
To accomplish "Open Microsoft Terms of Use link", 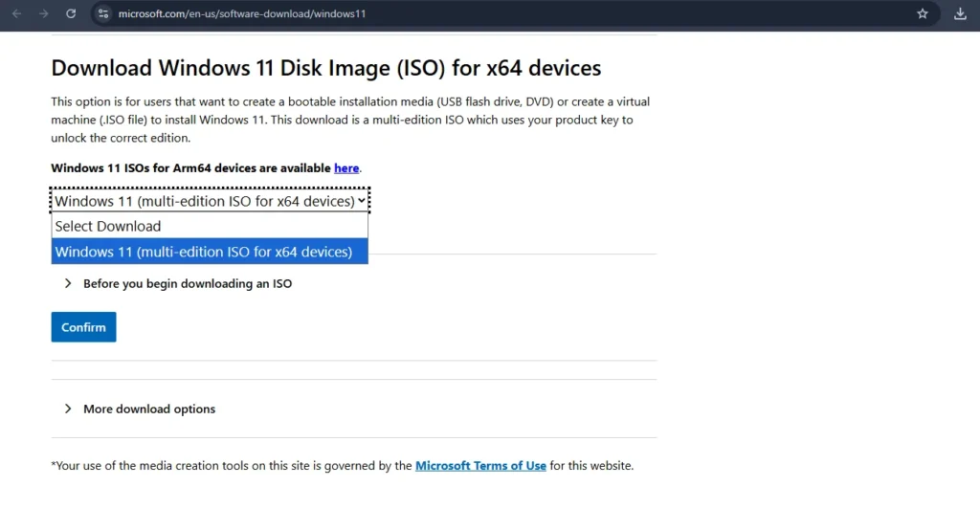I will pos(480,465).
